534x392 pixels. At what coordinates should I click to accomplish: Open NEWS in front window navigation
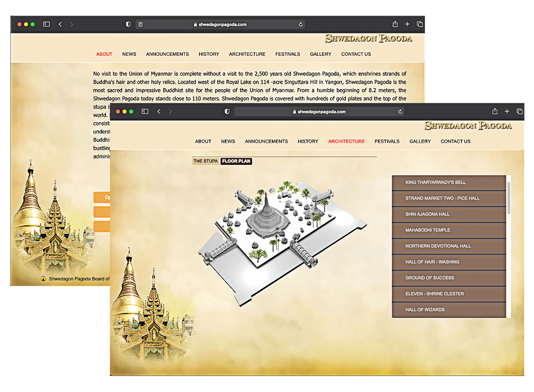(x=228, y=141)
